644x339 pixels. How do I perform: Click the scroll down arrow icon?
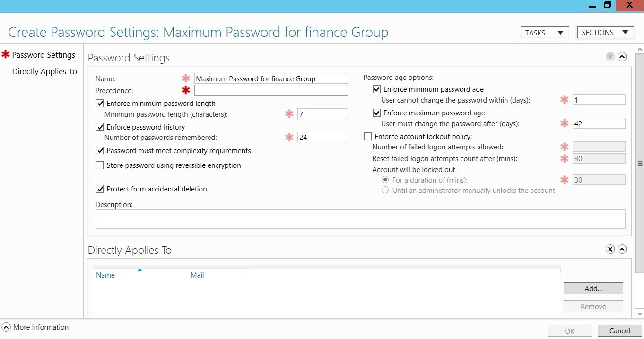(x=640, y=313)
